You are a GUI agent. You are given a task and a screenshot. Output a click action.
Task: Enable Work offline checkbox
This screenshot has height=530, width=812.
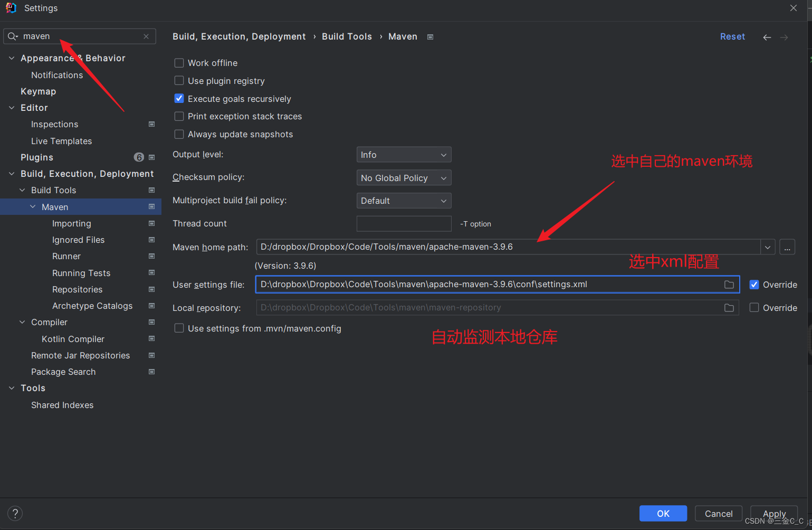click(x=179, y=63)
